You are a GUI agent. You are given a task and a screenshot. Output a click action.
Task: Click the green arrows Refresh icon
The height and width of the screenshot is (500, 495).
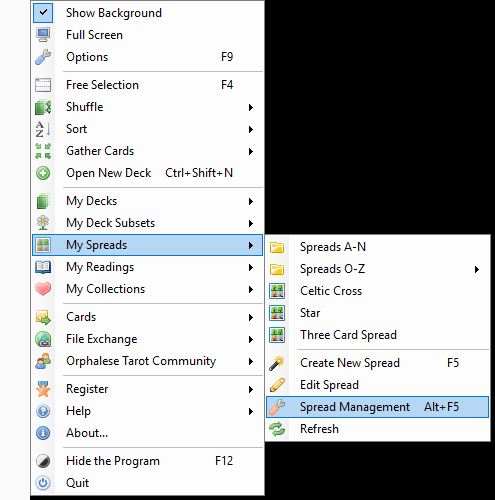pyautogui.click(x=277, y=429)
